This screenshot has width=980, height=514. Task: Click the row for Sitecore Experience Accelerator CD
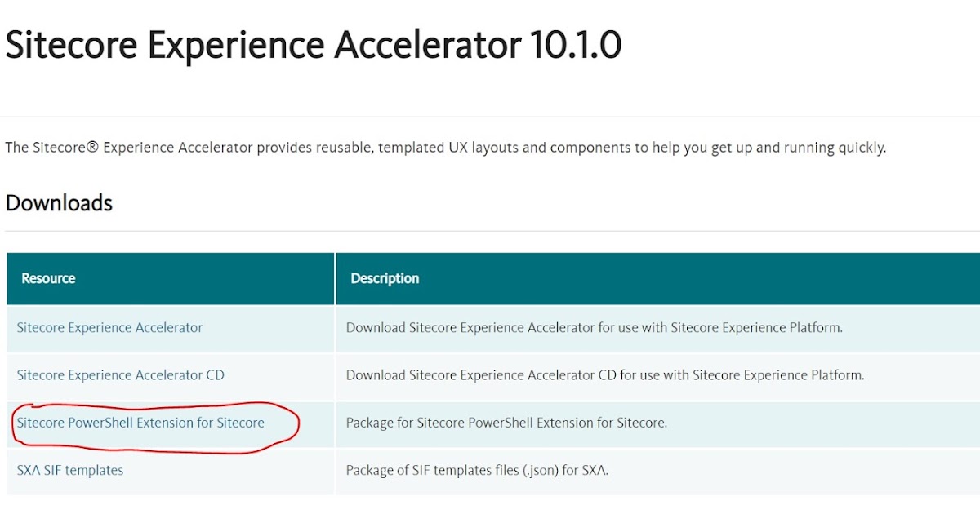point(327,375)
